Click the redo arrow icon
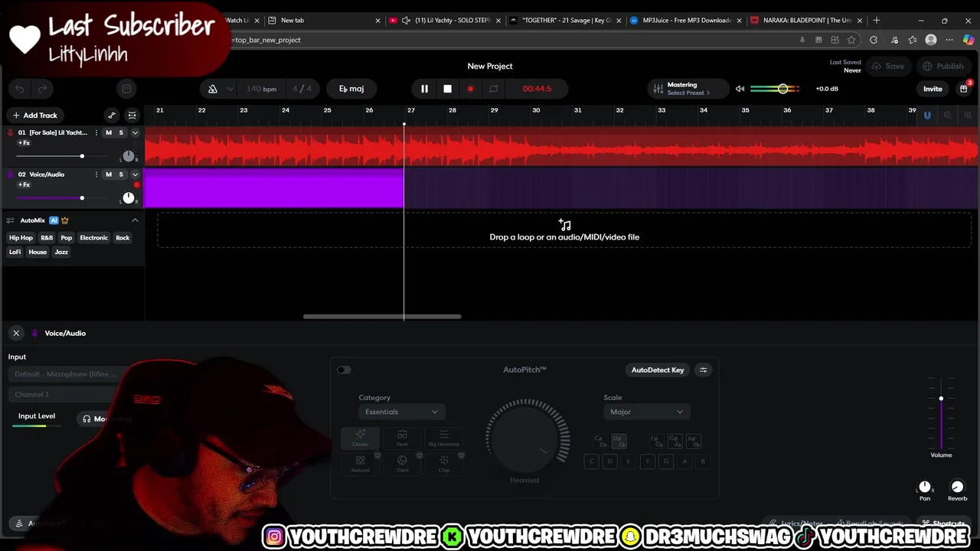This screenshot has width=980, height=551. point(43,89)
